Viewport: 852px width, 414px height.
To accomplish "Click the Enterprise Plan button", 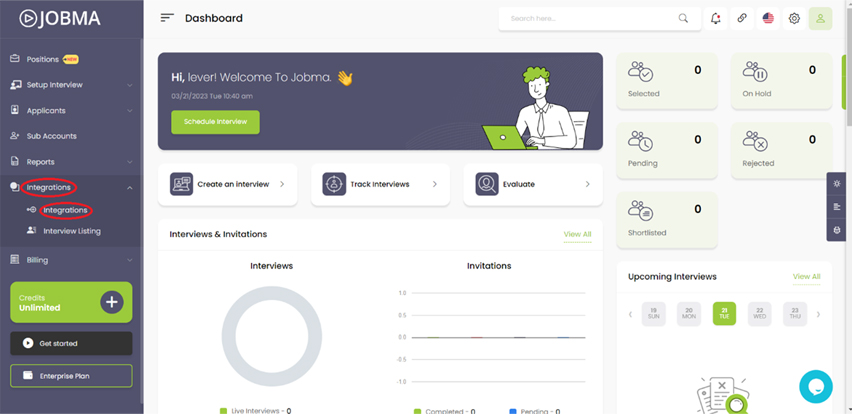I will 71,375.
